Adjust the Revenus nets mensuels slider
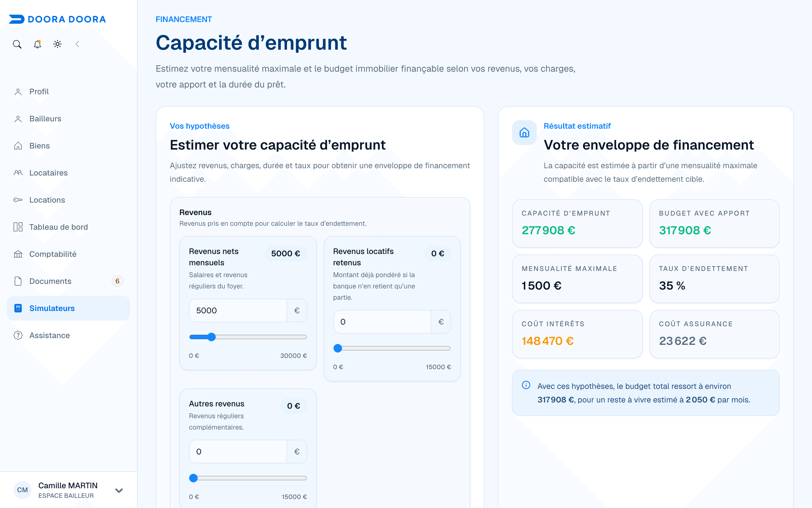This screenshot has width=812, height=508. coord(248,337)
